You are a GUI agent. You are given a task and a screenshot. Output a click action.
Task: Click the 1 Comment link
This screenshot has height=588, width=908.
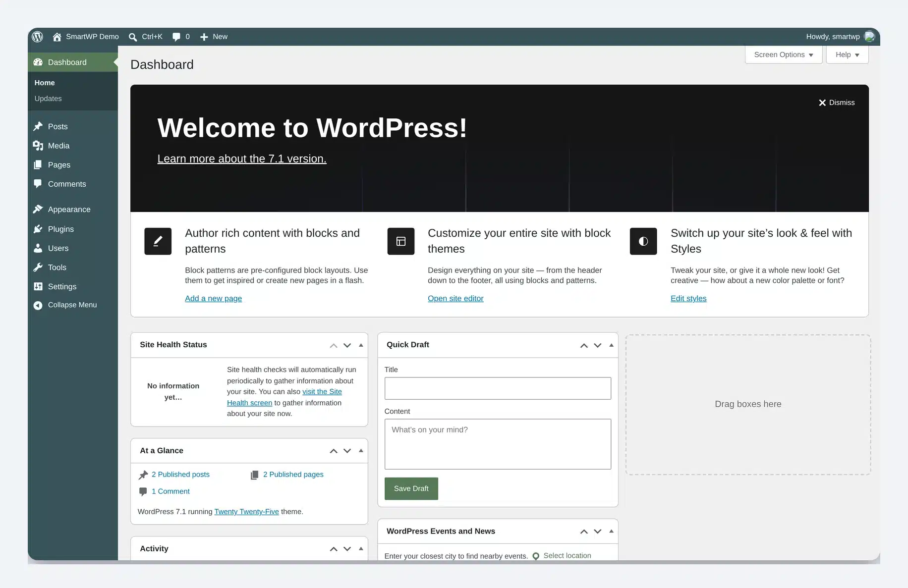pos(170,491)
